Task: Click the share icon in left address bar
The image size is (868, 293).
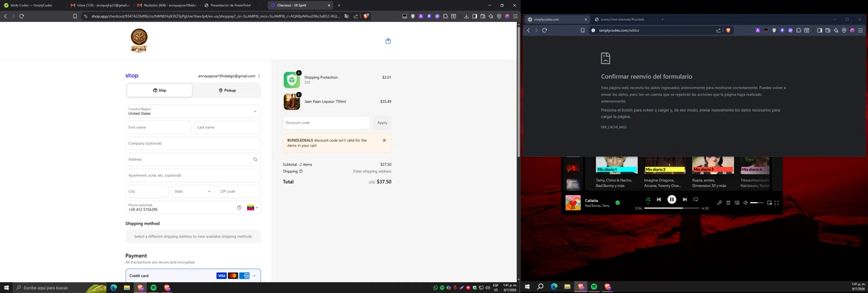Action: [356, 16]
